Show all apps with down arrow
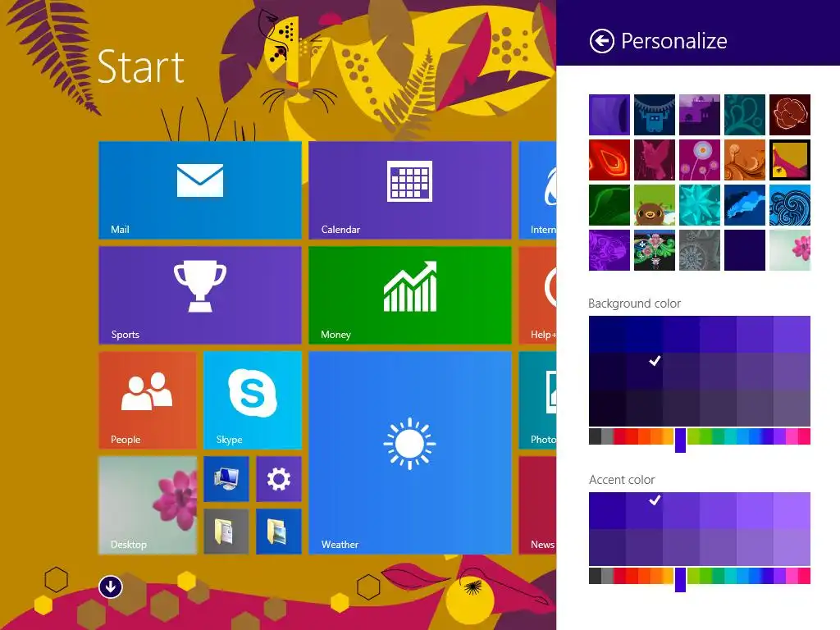Image resolution: width=840 pixels, height=630 pixels. click(111, 587)
